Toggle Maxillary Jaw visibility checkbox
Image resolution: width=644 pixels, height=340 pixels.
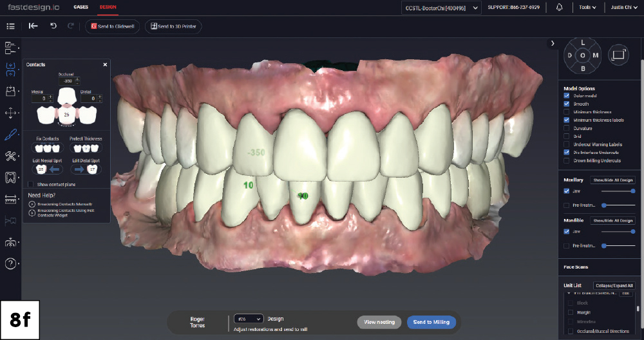566,191
